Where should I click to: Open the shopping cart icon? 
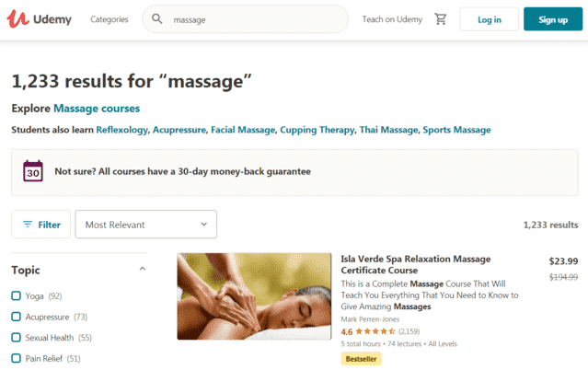point(441,18)
